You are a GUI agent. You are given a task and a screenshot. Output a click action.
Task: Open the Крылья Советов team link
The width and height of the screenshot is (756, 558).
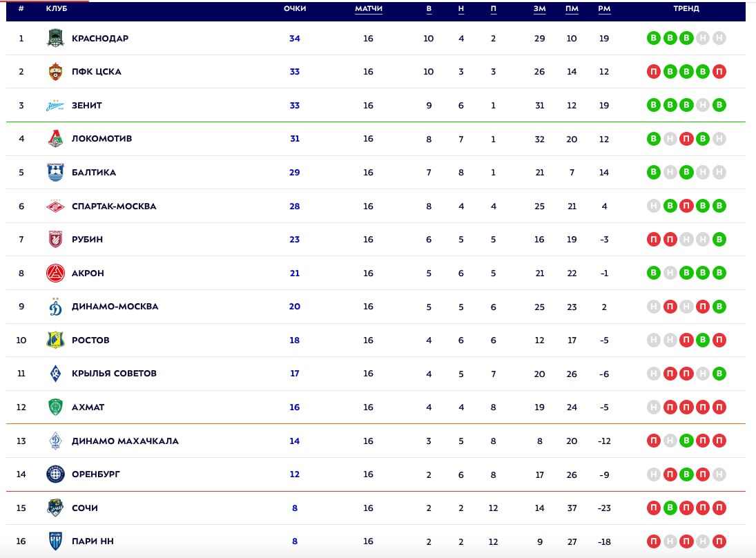(x=114, y=374)
